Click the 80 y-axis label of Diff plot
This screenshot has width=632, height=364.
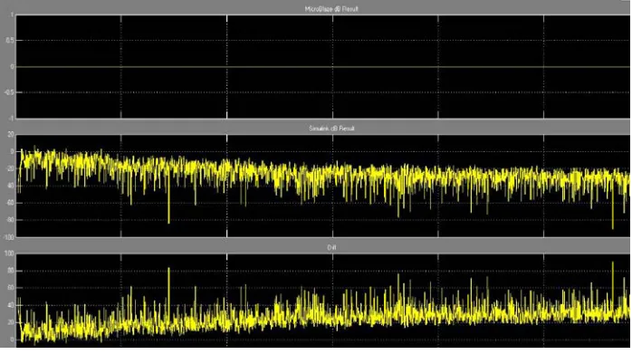pos(11,271)
